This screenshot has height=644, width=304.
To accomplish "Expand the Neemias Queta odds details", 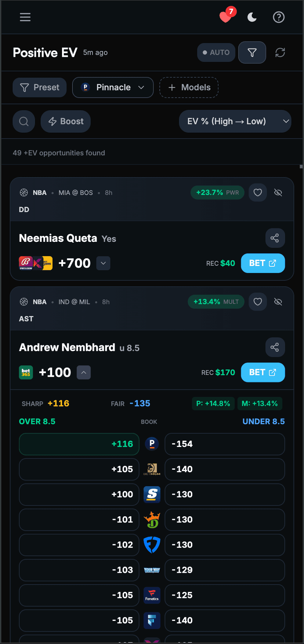I will click(103, 263).
